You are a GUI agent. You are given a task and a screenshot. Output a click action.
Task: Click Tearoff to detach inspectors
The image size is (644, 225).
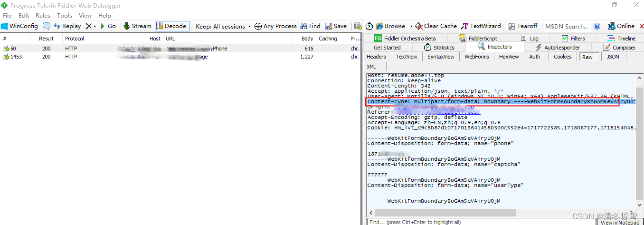click(523, 26)
